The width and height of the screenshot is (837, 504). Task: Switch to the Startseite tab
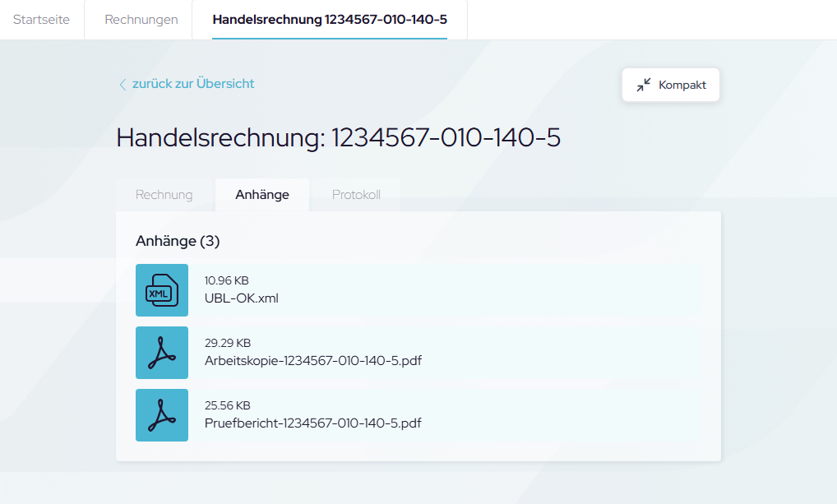click(41, 20)
